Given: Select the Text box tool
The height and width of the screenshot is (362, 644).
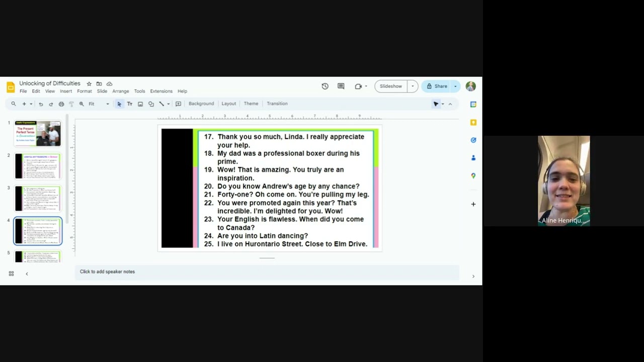Looking at the screenshot, I should tap(130, 104).
